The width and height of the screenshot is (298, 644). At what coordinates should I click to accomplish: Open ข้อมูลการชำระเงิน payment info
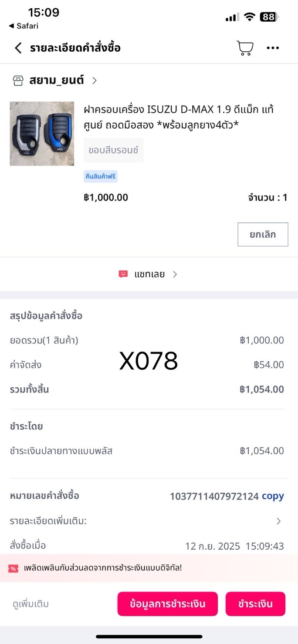[167, 604]
